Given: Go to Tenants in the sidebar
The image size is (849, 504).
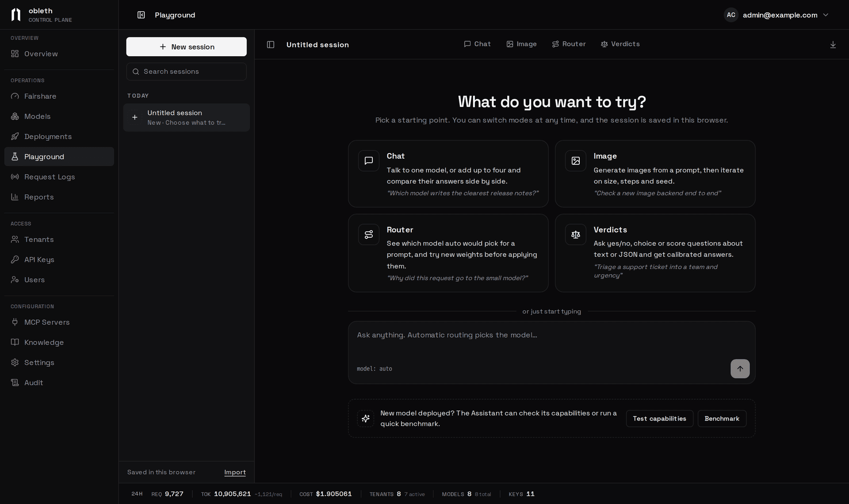Looking at the screenshot, I should click(59, 240).
